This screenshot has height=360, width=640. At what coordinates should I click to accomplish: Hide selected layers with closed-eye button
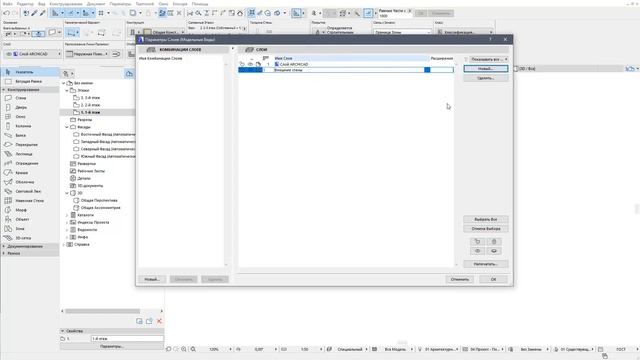pyautogui.click(x=494, y=251)
